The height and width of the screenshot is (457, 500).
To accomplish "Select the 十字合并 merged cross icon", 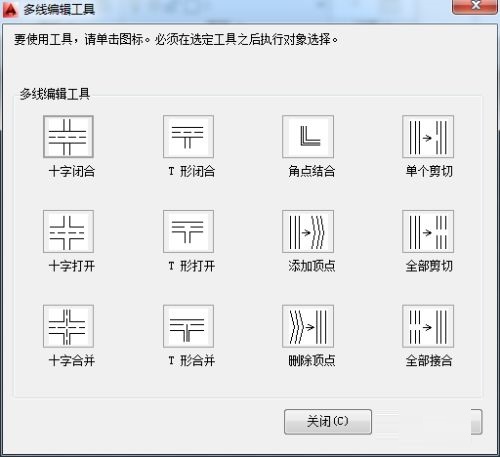I will click(68, 326).
